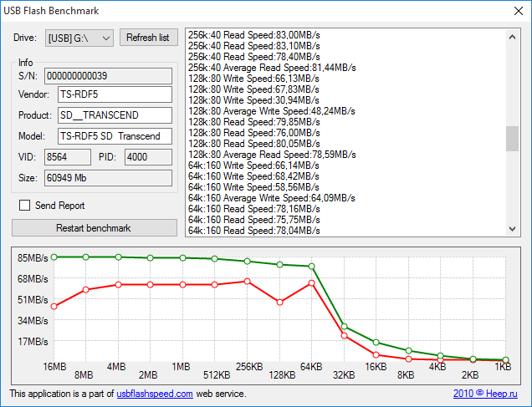532x407 pixels.
Task: Click the green read-speed point at 64KB
Action: (311, 267)
